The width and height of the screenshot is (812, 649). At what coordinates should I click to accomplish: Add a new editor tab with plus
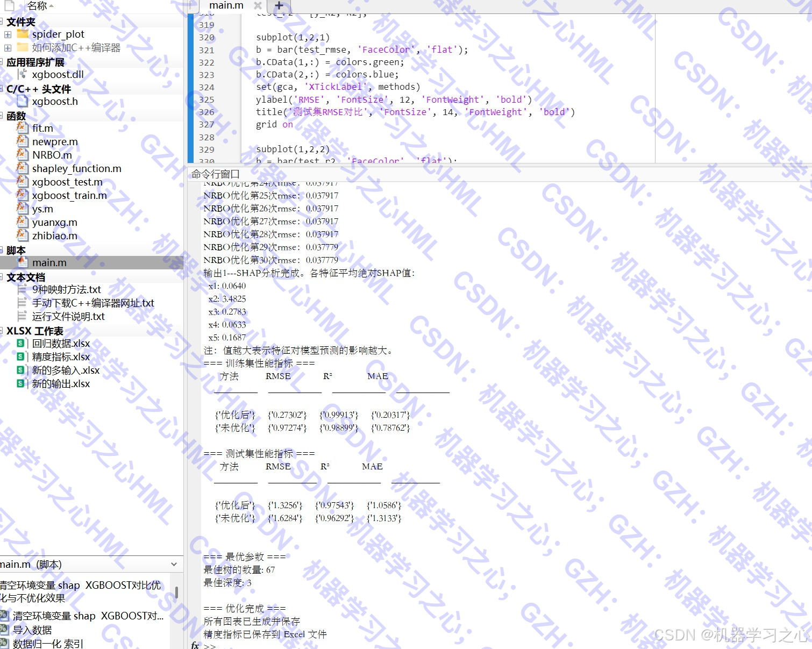[279, 6]
